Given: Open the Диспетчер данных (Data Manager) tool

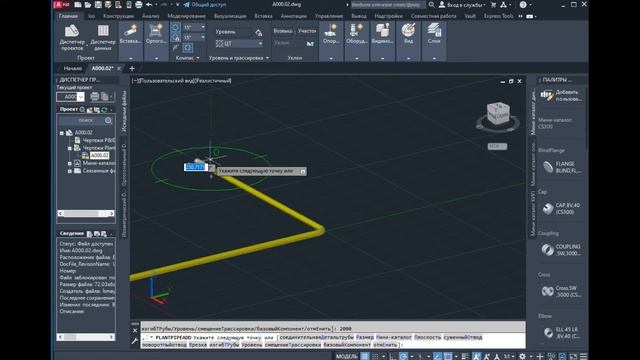Looking at the screenshot, I should coord(103,37).
